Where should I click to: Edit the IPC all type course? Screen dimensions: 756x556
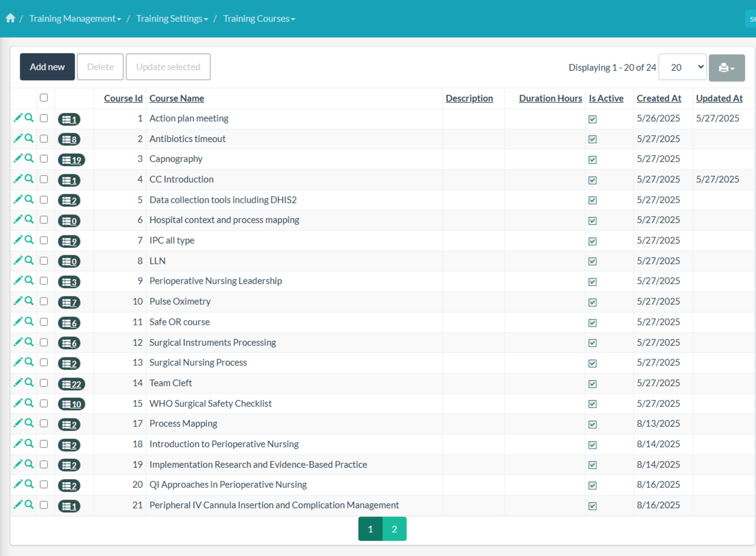[18, 240]
